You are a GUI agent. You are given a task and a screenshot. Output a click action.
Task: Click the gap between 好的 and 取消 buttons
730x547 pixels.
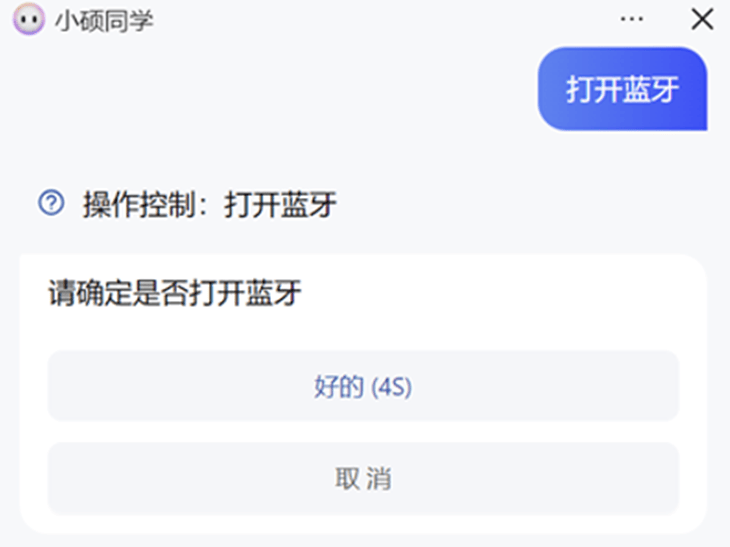[363, 432]
